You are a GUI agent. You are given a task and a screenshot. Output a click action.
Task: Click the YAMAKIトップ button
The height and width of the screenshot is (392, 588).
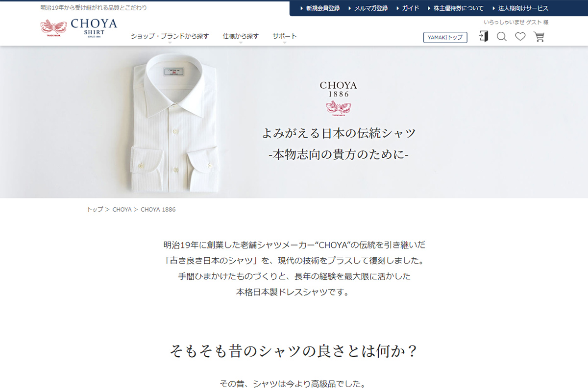coord(445,37)
